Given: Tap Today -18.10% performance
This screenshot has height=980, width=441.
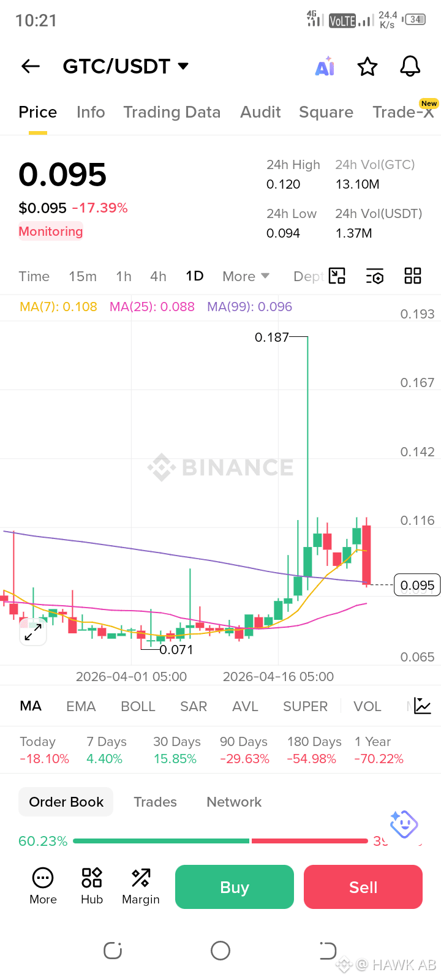Looking at the screenshot, I should coord(44,750).
